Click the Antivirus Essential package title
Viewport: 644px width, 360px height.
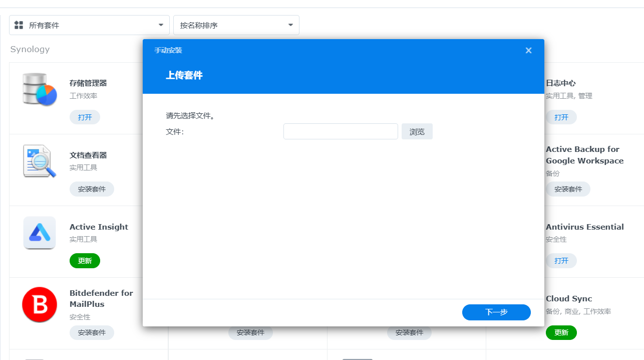pos(584,227)
